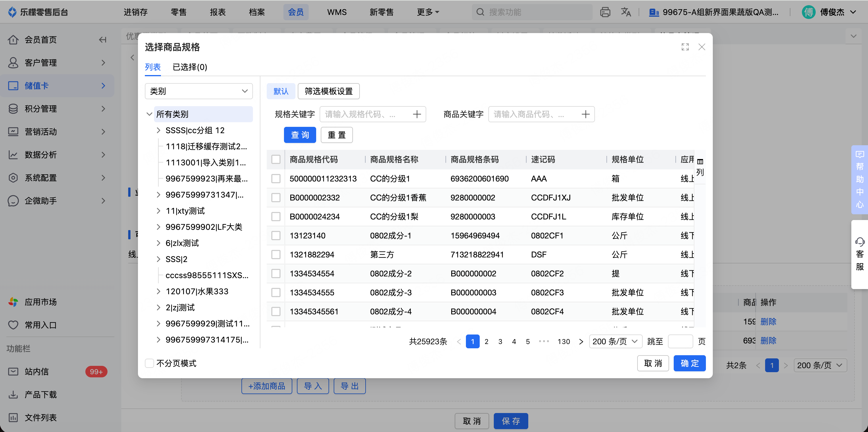The image size is (868, 432).
Task: Open the 更多 menu in top navigation
Action: [x=428, y=12]
